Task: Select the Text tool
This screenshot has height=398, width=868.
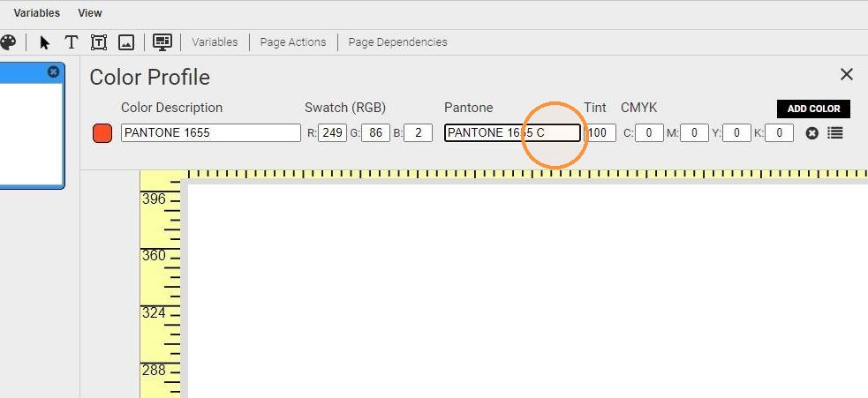Action: click(x=71, y=42)
